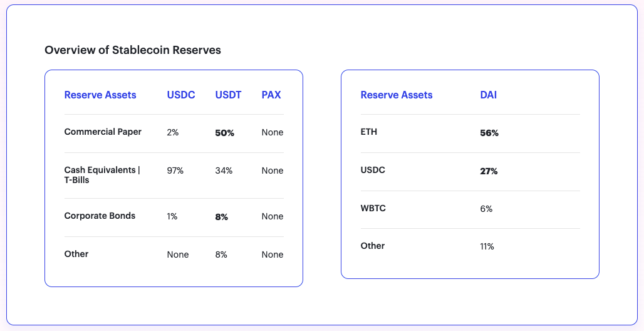Click USDC 2% commercial paper value
This screenshot has height=331, width=644.
(173, 133)
